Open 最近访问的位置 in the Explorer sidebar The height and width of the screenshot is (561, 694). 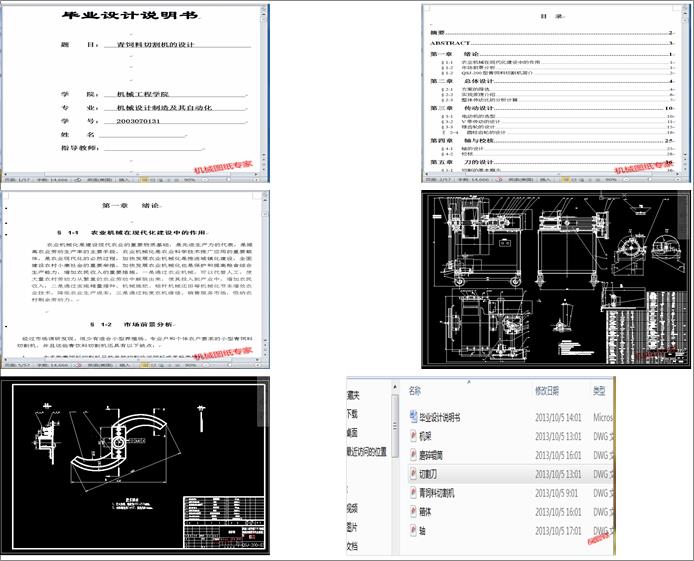[x=367, y=452]
